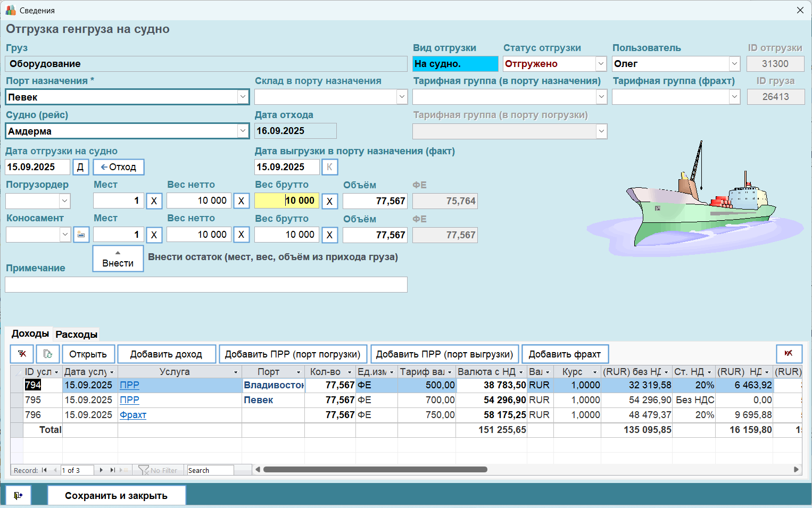The height and width of the screenshot is (508, 812).
Task: Expand the Порт назначения dropdown
Action: coord(243,97)
